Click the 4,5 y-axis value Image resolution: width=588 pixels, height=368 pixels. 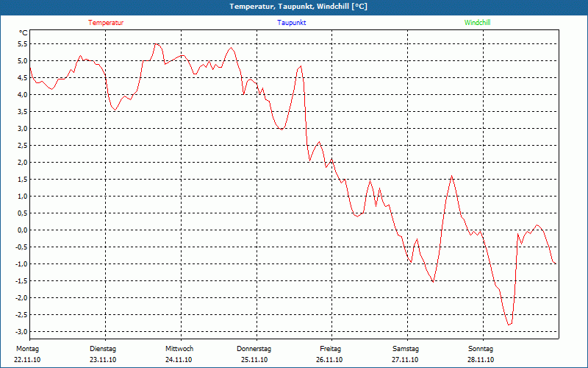[23, 78]
